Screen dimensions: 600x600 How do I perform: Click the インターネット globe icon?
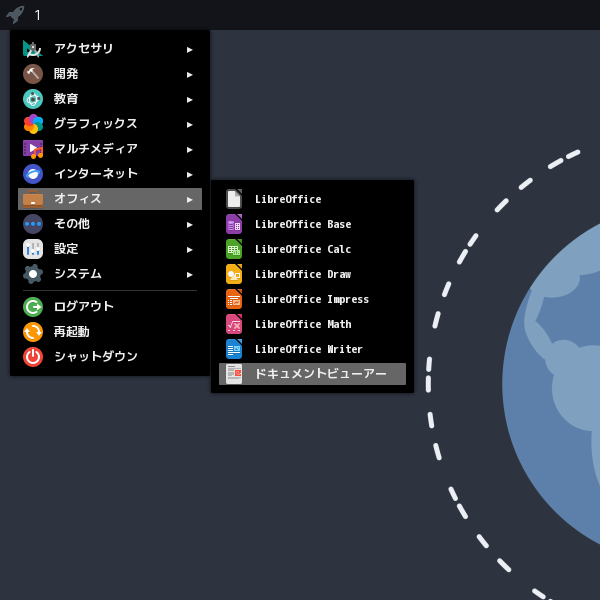pos(33,174)
